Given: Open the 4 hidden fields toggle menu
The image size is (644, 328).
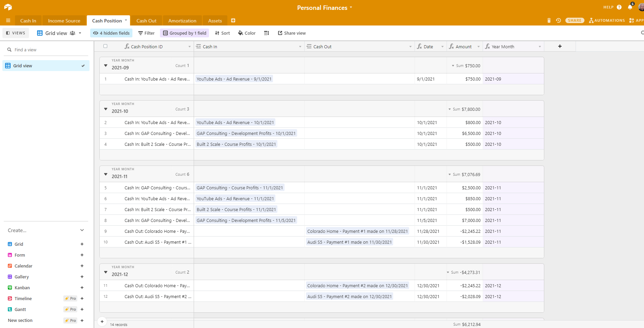Looking at the screenshot, I should [111, 33].
